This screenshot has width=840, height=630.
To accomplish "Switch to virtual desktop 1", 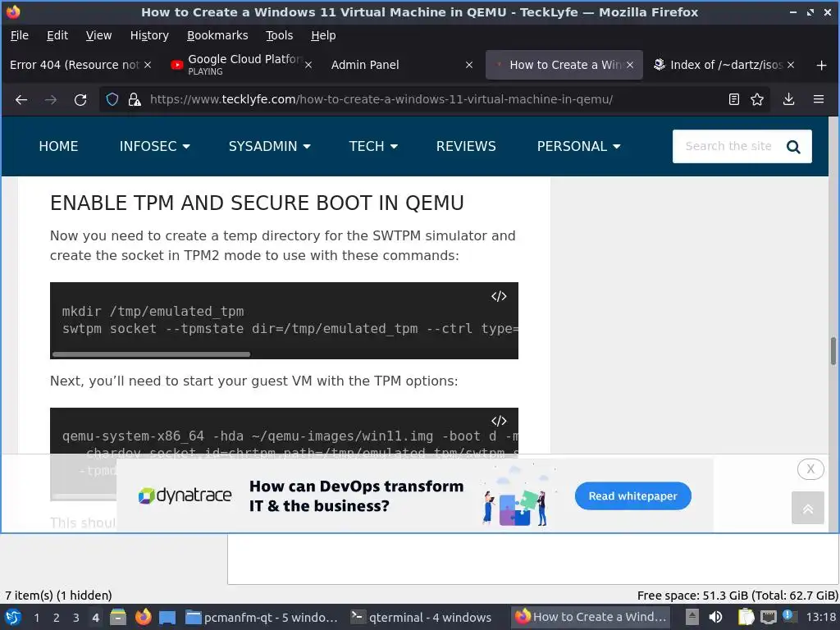I will click(x=36, y=618).
